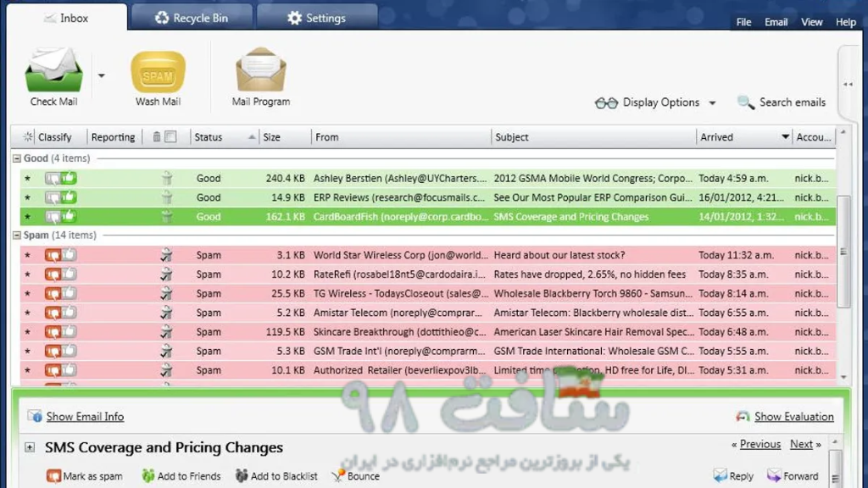The width and height of the screenshot is (868, 488).
Task: Sort by the Size column
Action: 271,137
